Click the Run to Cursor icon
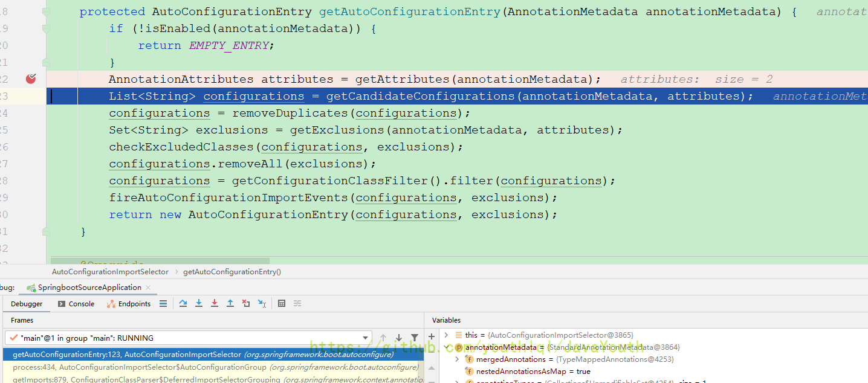The height and width of the screenshot is (383, 868). (262, 303)
